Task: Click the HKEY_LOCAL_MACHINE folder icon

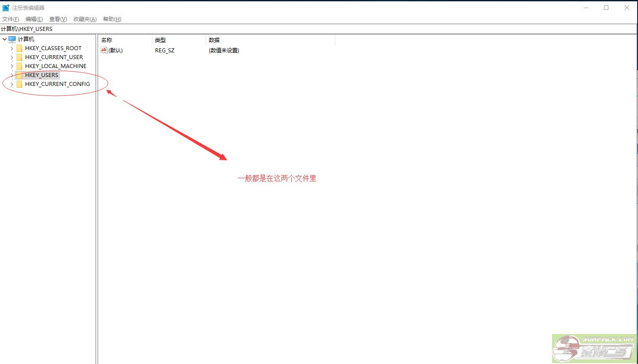Action: [x=19, y=66]
